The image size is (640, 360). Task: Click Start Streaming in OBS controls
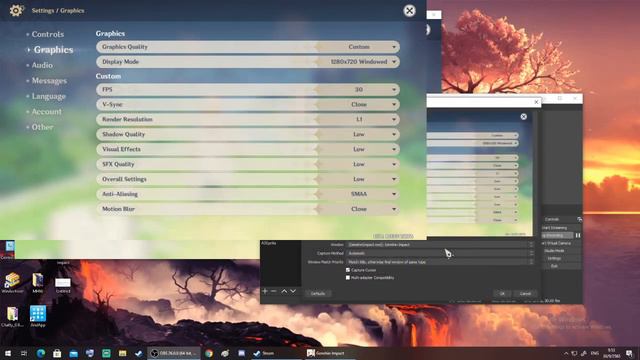tap(561, 228)
